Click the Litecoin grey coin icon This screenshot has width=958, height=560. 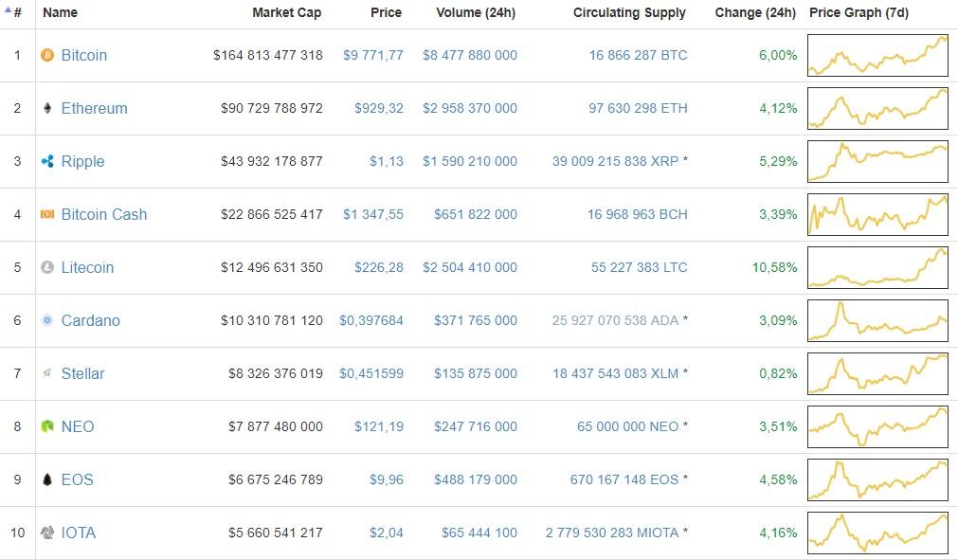(47, 267)
